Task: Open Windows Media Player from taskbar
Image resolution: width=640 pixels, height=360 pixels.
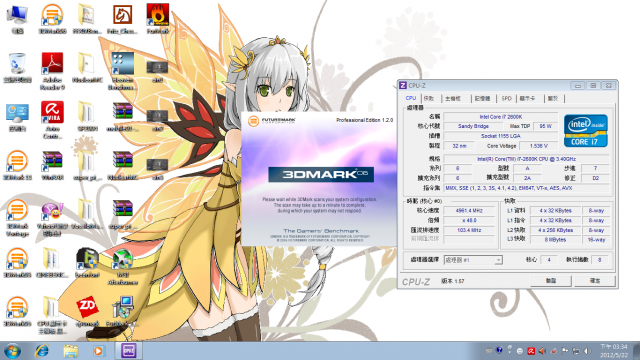Action: point(98,351)
